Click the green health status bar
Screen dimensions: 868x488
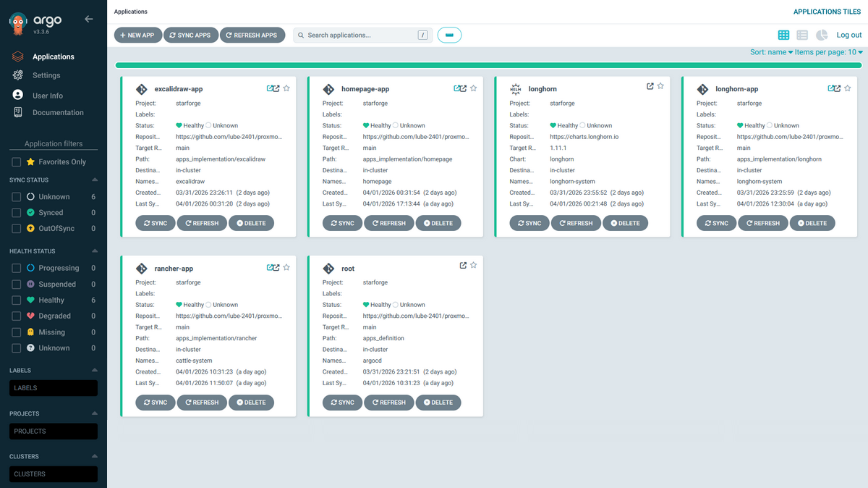[x=488, y=65]
